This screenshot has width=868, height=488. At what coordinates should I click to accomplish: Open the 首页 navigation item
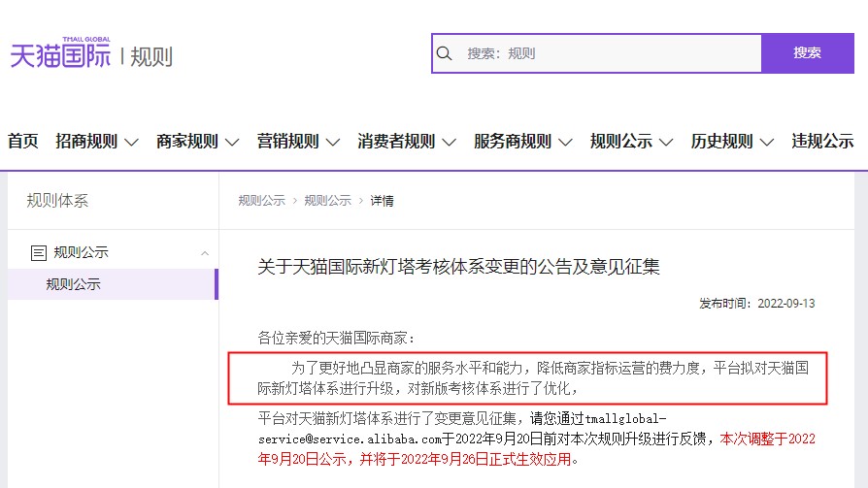pyautogui.click(x=22, y=141)
